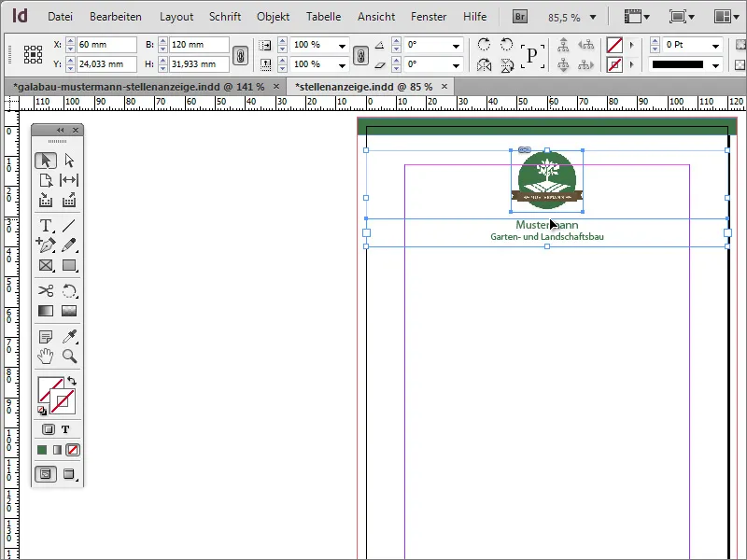Apply None in toolbox
This screenshot has width=747, height=560.
point(73,450)
